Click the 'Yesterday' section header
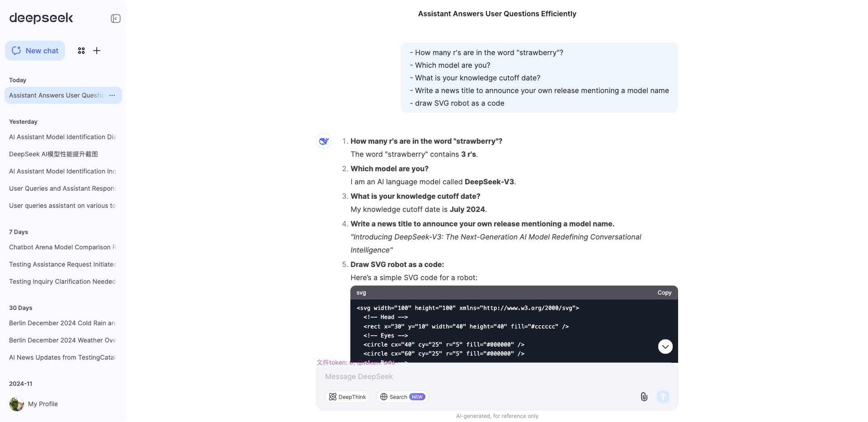 click(23, 122)
